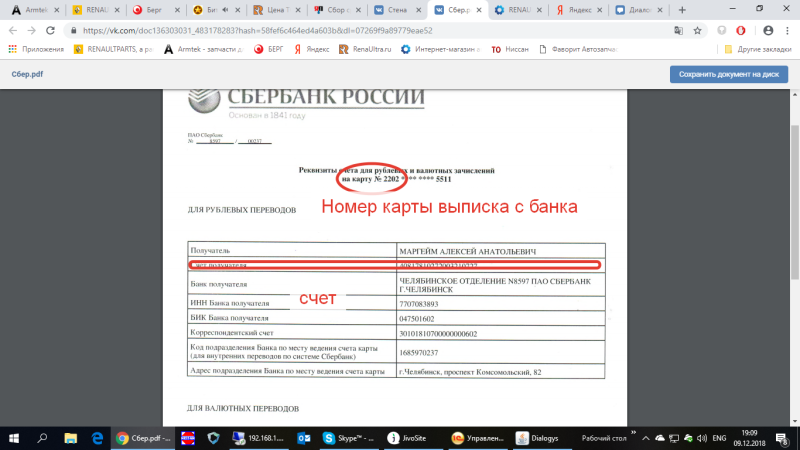Click Сохранить документ на диск button
The height and width of the screenshot is (450, 800).
(x=729, y=74)
